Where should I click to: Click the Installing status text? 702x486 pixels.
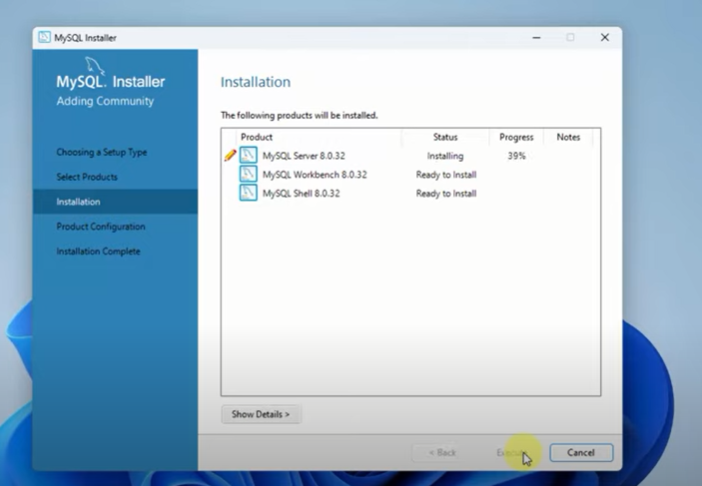coord(445,156)
